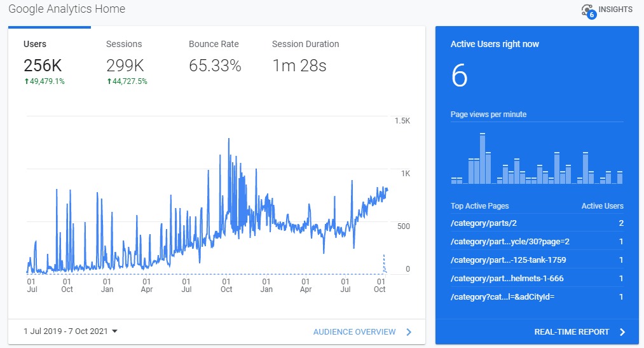Viewport: 644px width, 348px height.
Task: Click the /category/part...-125-tank-1759 row
Action: (537, 260)
